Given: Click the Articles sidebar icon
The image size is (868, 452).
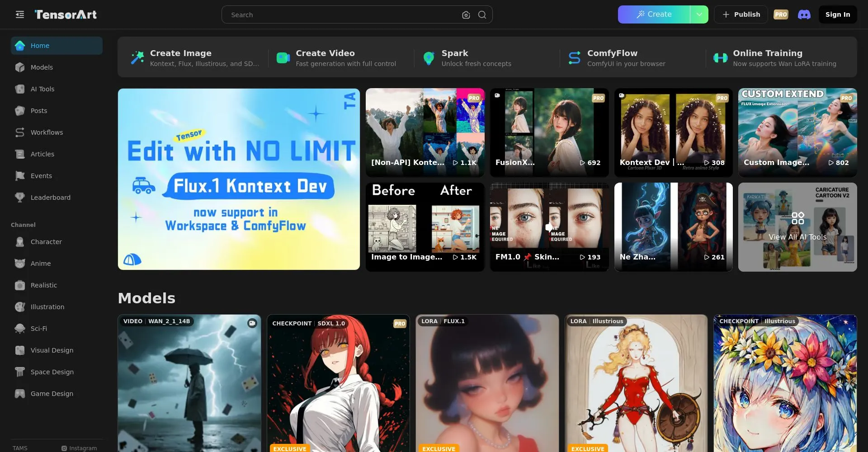Looking at the screenshot, I should (20, 154).
